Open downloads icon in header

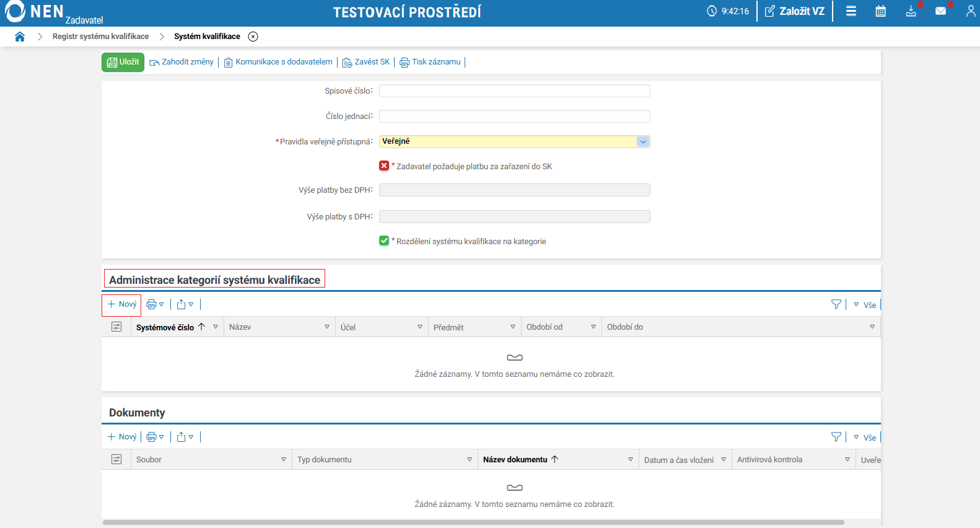(911, 11)
